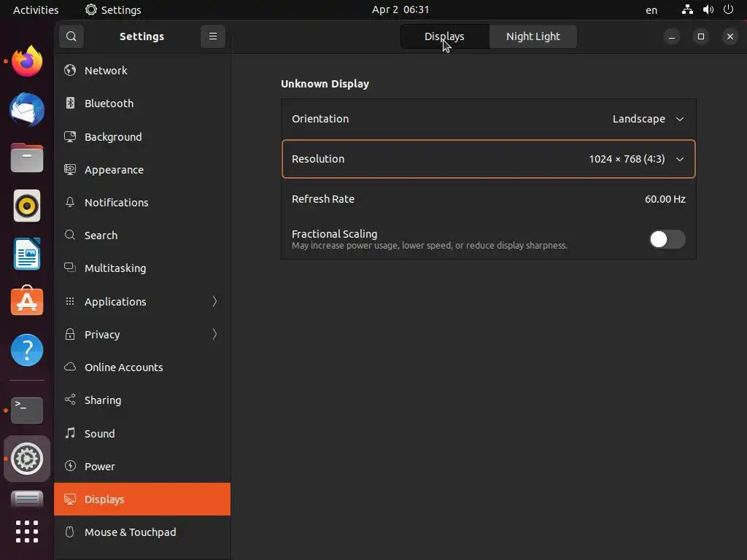The width and height of the screenshot is (747, 560).
Task: Click the date and time in top bar
Action: click(400, 9)
